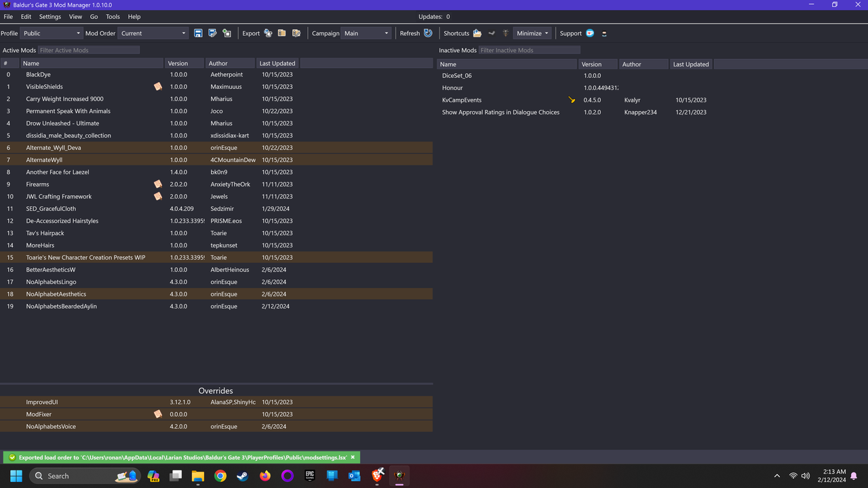
Task: Click the yellow icon next to KvCampEvents
Action: pos(571,99)
